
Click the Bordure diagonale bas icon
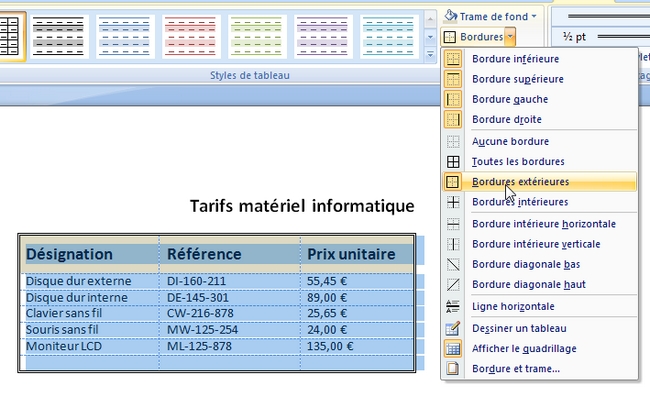(x=453, y=264)
